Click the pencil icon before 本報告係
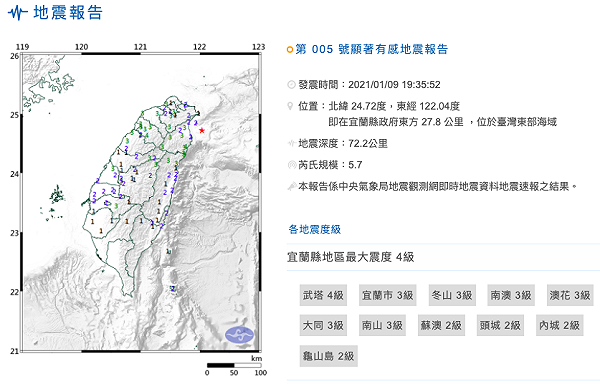Screen dimensions: 600x384 [x=292, y=186]
